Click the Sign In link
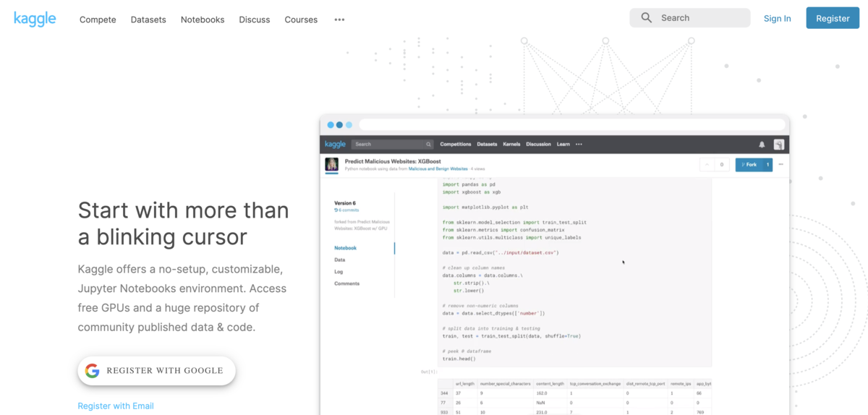868x415 pixels. click(778, 19)
